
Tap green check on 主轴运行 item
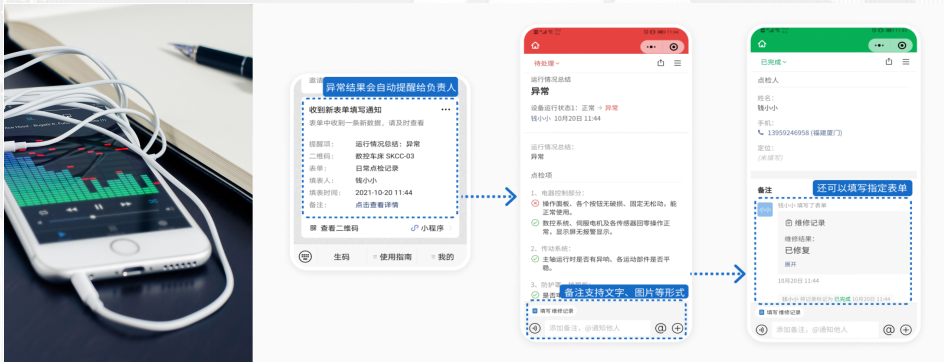point(535,259)
